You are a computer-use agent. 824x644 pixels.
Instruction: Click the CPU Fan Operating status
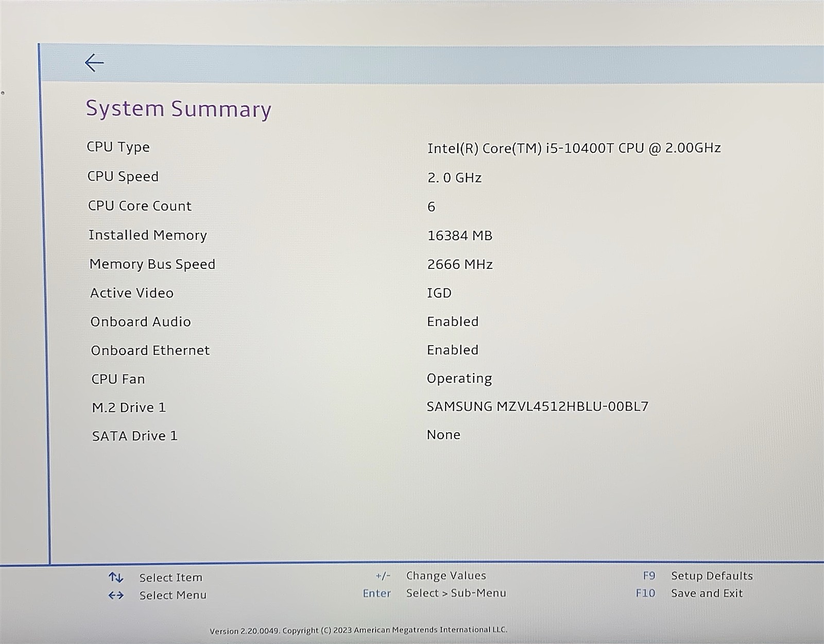click(459, 379)
